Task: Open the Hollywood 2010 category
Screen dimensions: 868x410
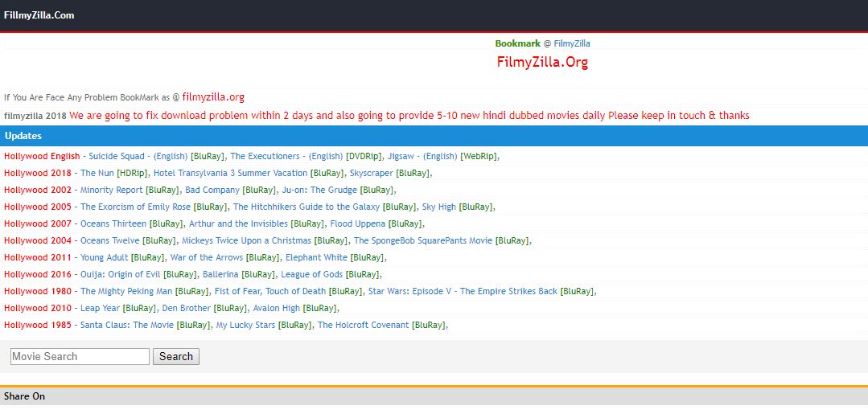Action: click(38, 308)
